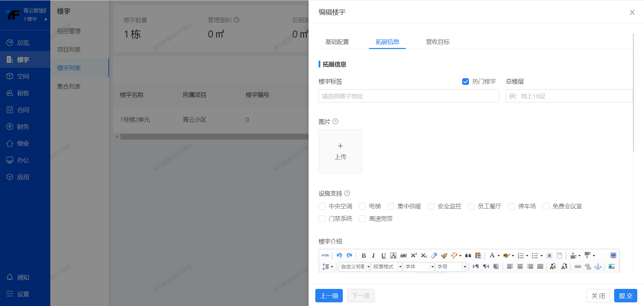The image size is (644, 306).
Task: Open the 段落格式 dropdown
Action: (x=386, y=267)
